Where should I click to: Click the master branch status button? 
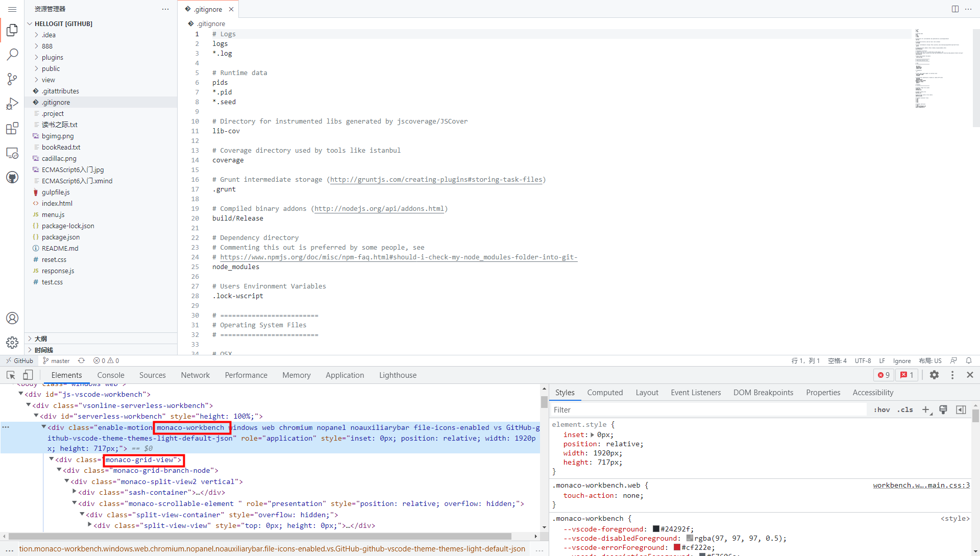(56, 360)
